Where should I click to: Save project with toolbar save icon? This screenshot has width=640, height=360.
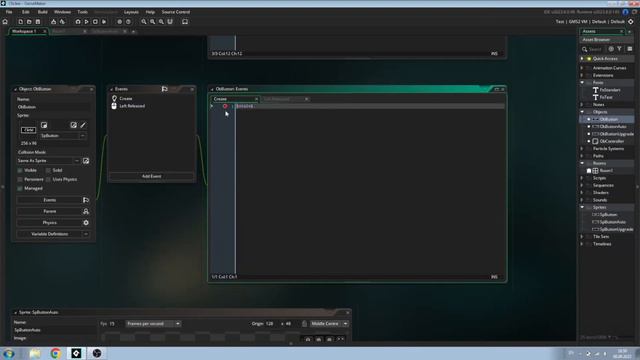(x=38, y=22)
